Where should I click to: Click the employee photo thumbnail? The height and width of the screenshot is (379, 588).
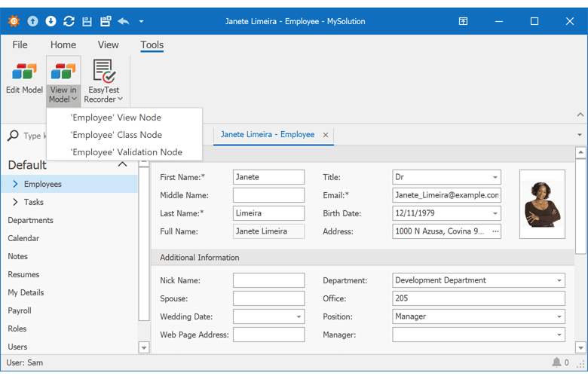[542, 204]
